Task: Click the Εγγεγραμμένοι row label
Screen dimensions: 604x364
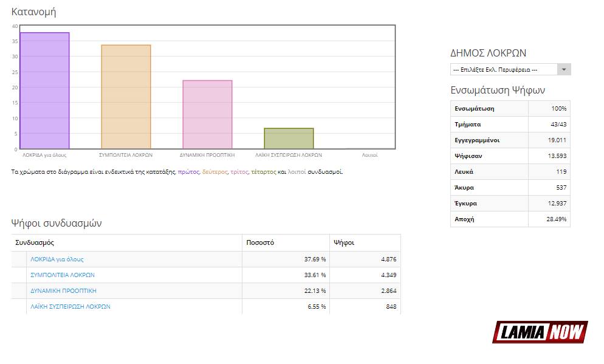Action: click(x=477, y=140)
